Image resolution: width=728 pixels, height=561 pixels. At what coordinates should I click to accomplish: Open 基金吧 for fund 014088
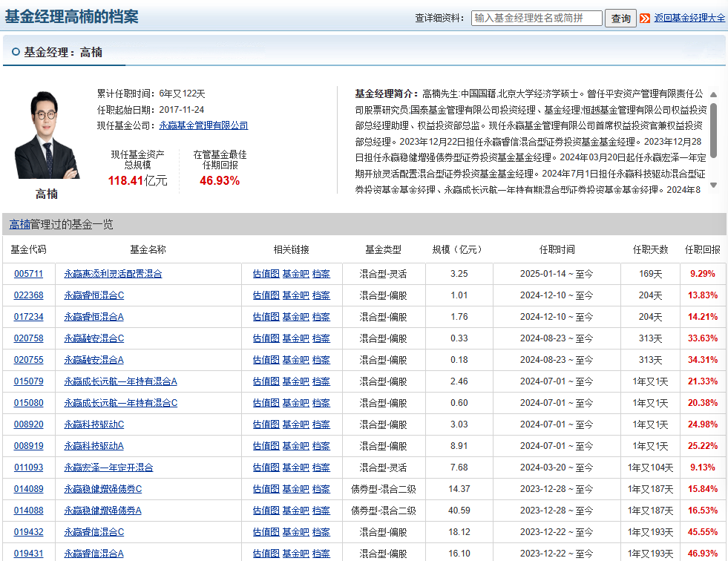tap(296, 511)
